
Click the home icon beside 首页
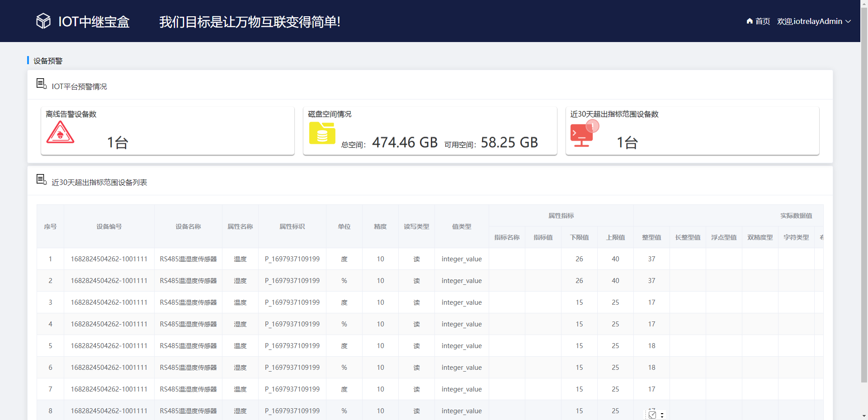749,21
